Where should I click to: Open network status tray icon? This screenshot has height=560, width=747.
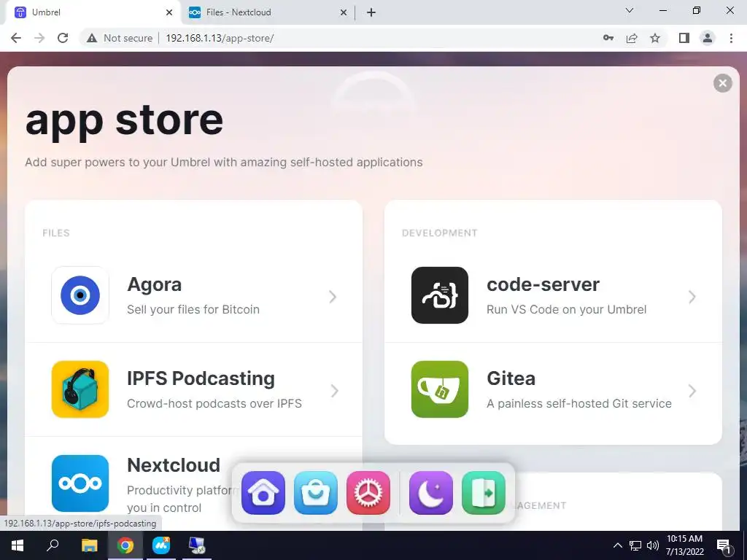coord(635,545)
